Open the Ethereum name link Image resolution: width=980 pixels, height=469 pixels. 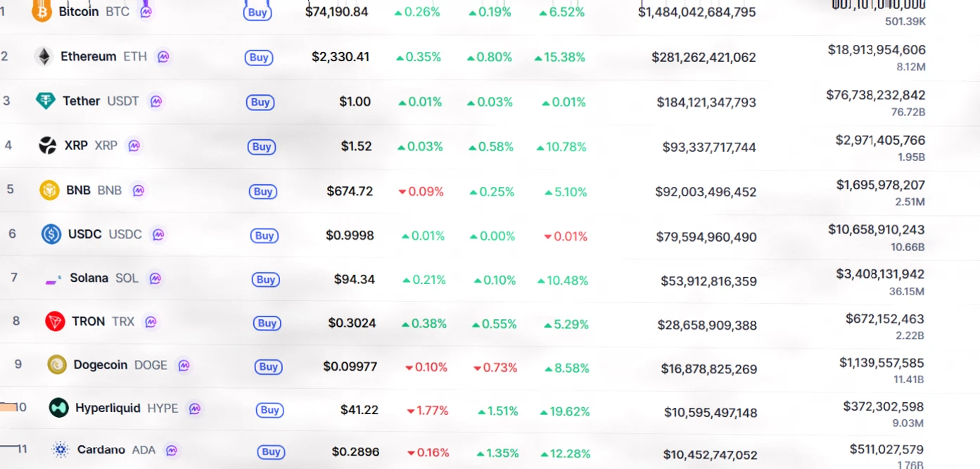point(89,56)
